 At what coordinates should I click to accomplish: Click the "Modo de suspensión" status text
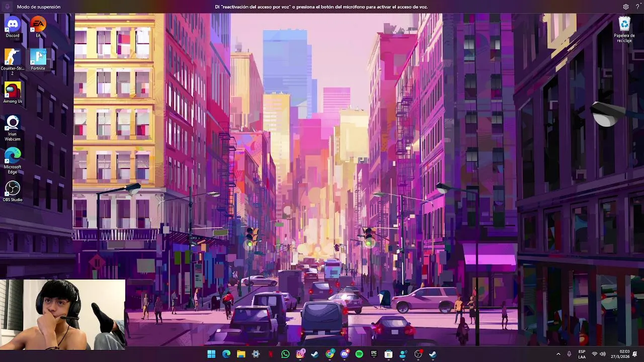point(39,7)
